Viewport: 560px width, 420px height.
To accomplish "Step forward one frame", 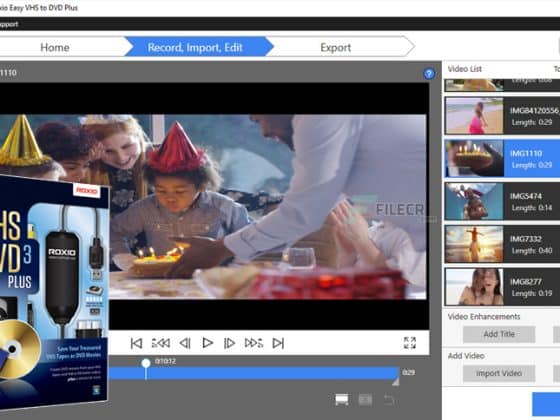I will pyautogui.click(x=229, y=343).
